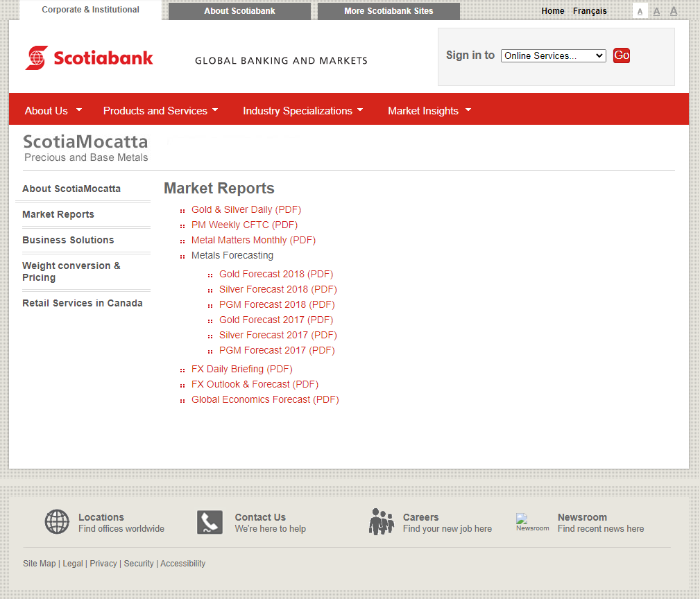Image resolution: width=700 pixels, height=599 pixels.
Task: Click We're here to help text
Action: point(271,528)
